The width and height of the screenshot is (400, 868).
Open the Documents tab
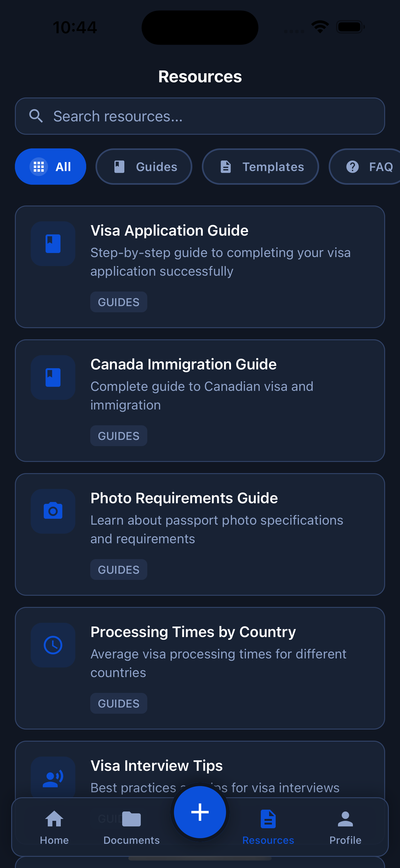[131, 827]
